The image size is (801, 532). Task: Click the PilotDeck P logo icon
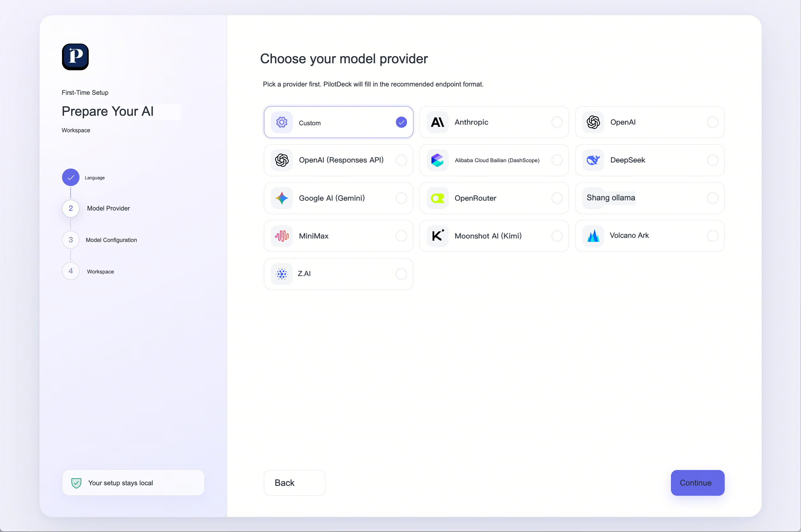75,57
